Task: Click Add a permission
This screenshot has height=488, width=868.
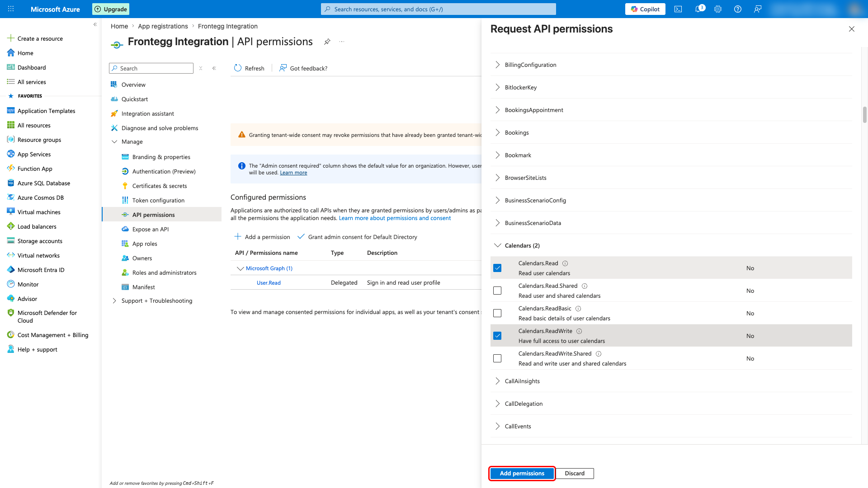Action: (x=262, y=237)
